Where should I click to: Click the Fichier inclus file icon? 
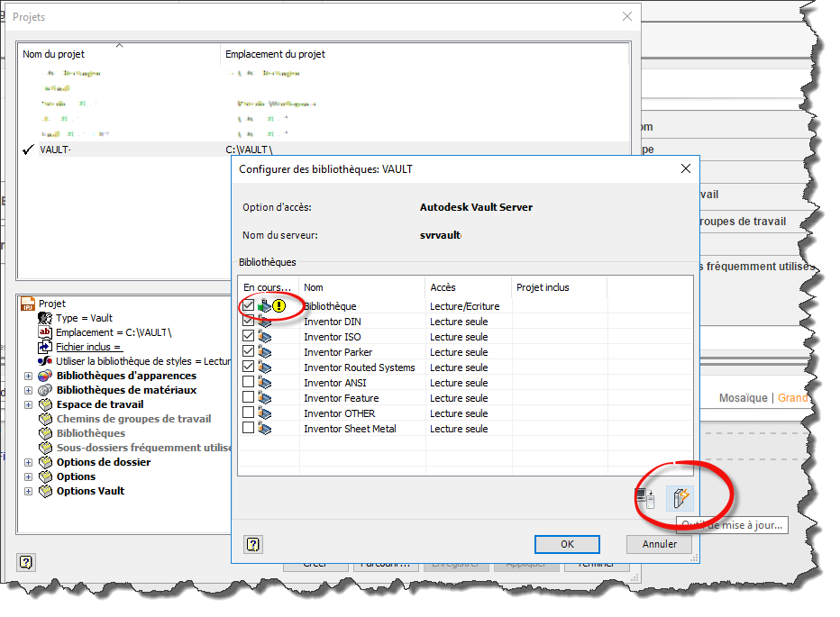click(x=44, y=347)
